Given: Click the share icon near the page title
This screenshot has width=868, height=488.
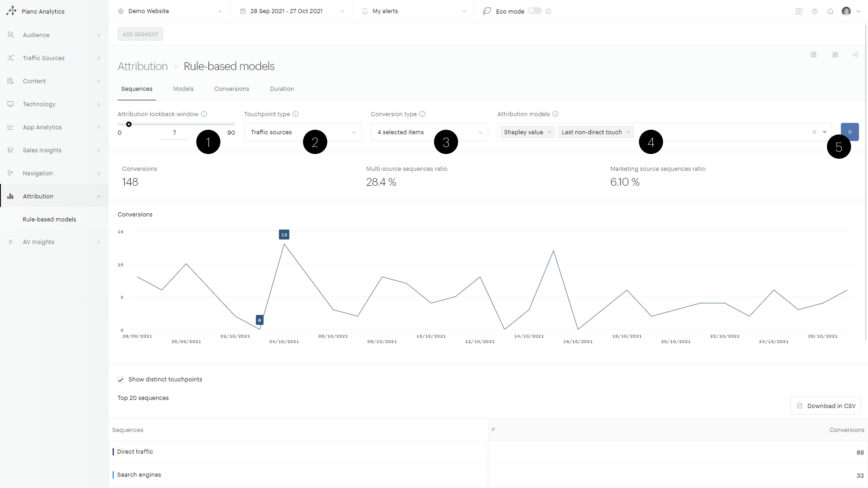Looking at the screenshot, I should (x=855, y=55).
